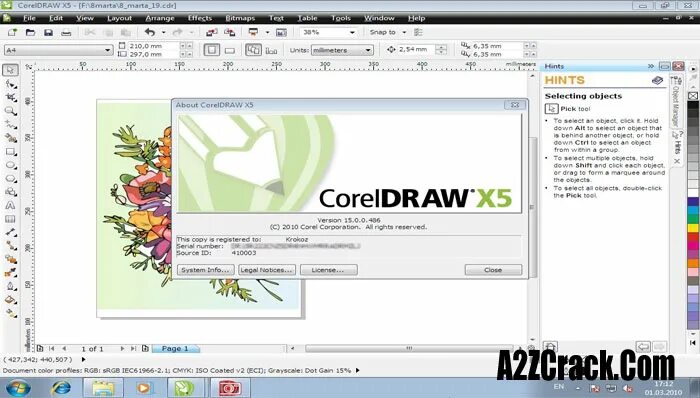Screen dimensions: 700x398
Task: Click the page width 210,0 mm field
Action: pos(153,46)
